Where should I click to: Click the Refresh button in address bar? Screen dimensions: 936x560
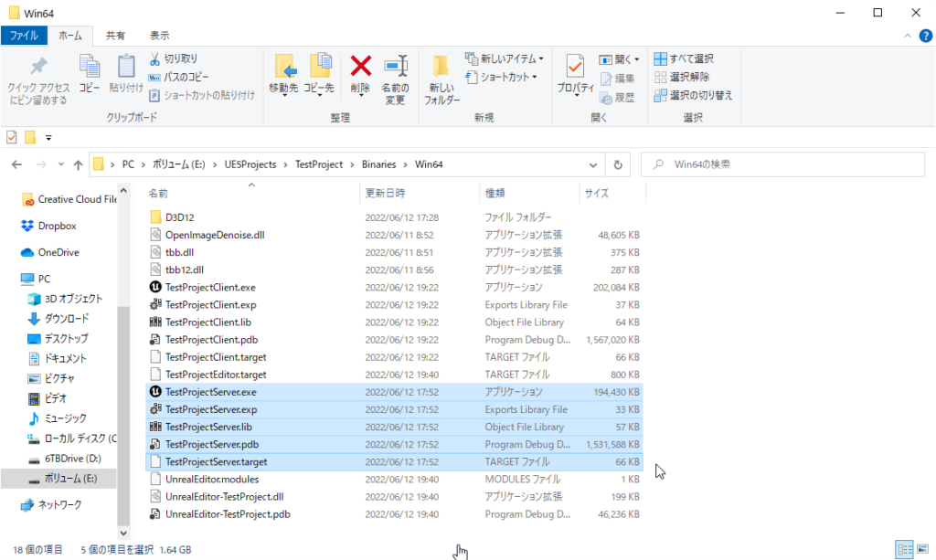pyautogui.click(x=618, y=164)
